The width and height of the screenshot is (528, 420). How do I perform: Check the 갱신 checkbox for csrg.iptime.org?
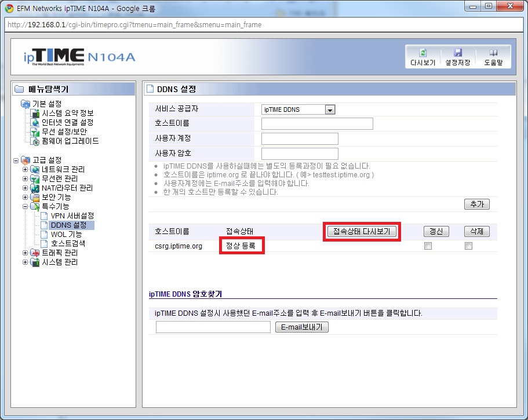pos(428,246)
